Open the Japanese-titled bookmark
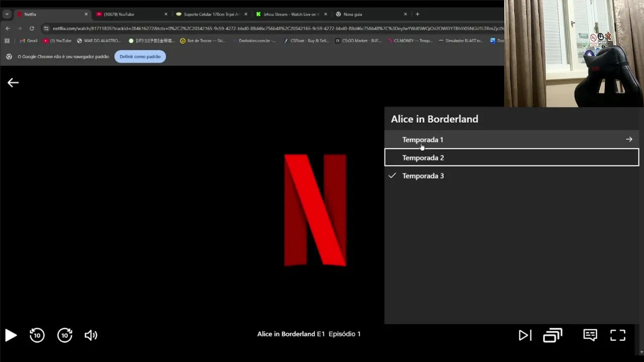This screenshot has width=644, height=362. coord(151,41)
